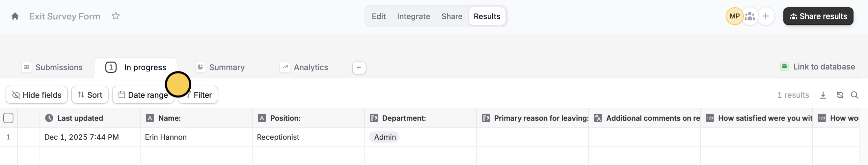Add a collaborator with plus icon
Viewport: 868px width, 165px height.
pos(766,16)
